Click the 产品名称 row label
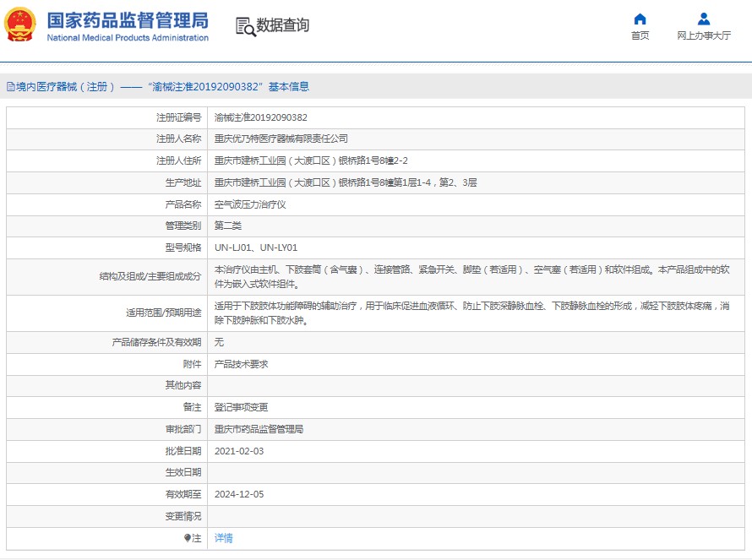 point(183,204)
